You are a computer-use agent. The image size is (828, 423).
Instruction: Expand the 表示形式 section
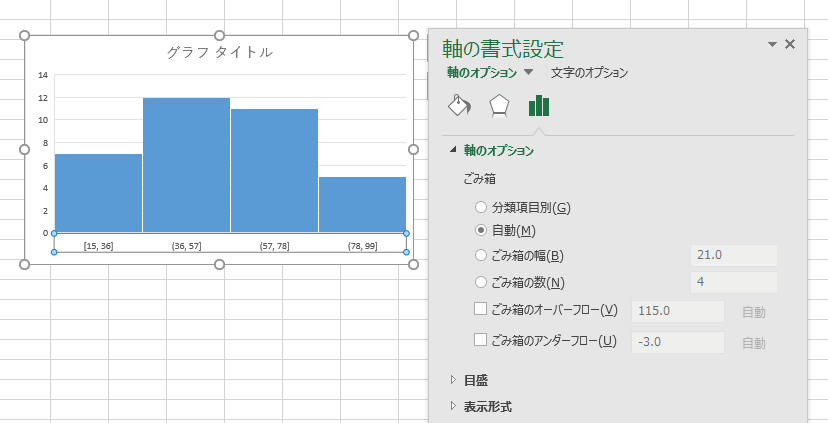[x=453, y=406]
